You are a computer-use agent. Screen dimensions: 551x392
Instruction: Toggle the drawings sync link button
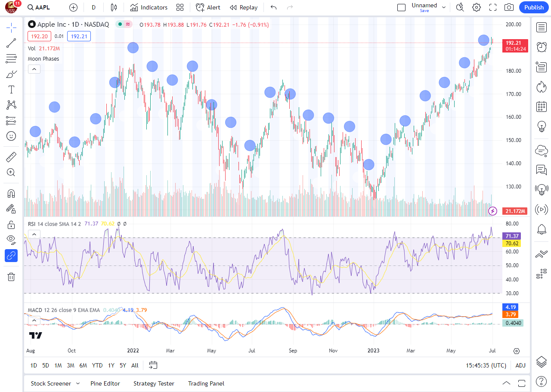click(x=11, y=256)
